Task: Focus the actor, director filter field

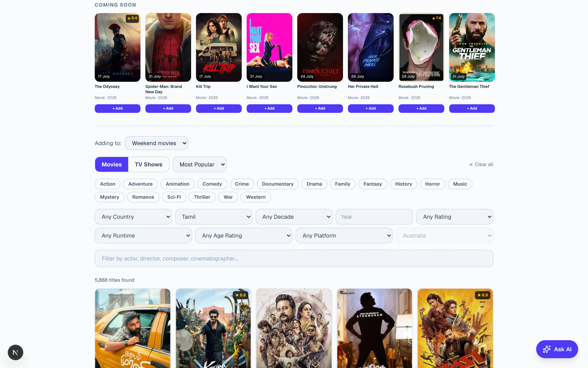Action: pos(294,258)
